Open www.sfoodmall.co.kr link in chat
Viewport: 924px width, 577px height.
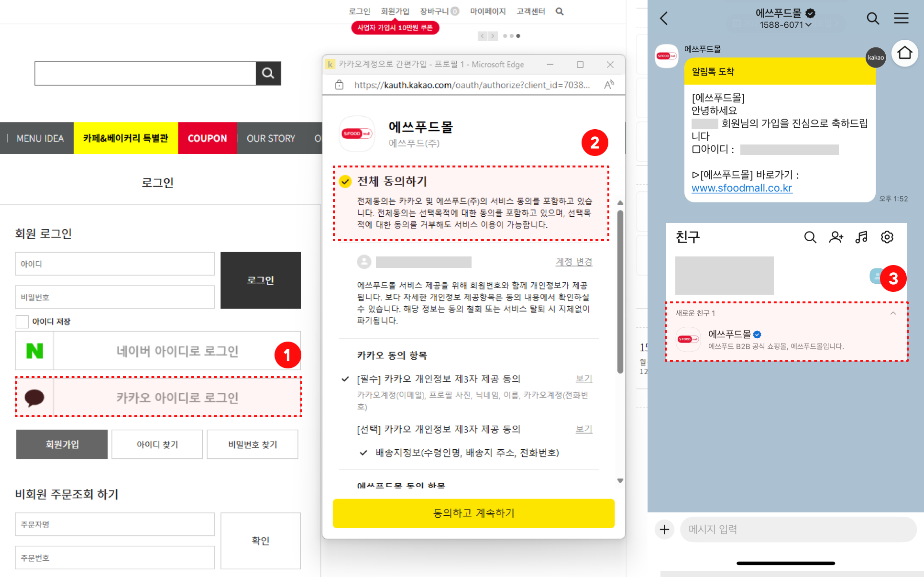tap(742, 188)
